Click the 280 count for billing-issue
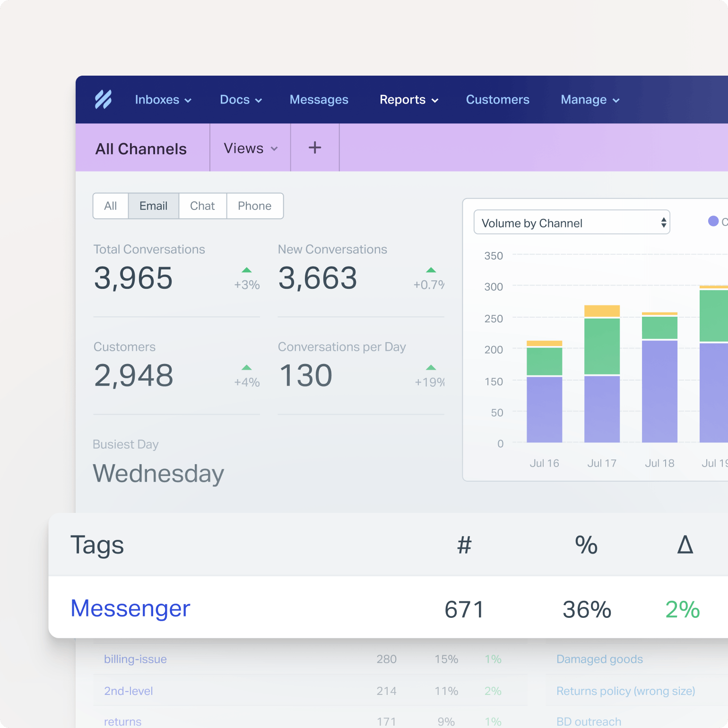Screen dimensions: 728x728 (x=386, y=659)
